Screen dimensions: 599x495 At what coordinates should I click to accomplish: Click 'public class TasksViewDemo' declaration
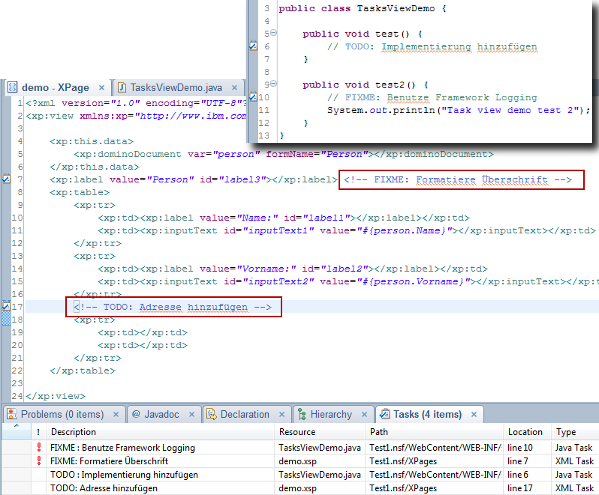point(363,8)
